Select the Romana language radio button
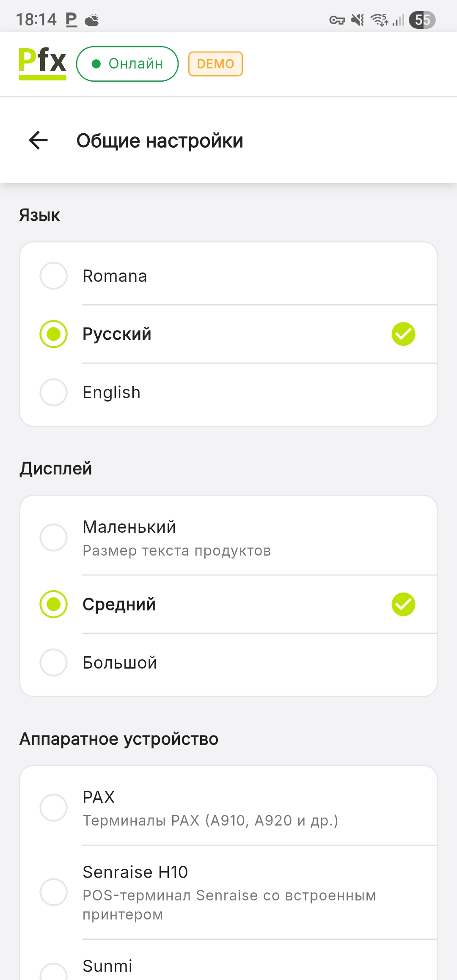 point(54,276)
